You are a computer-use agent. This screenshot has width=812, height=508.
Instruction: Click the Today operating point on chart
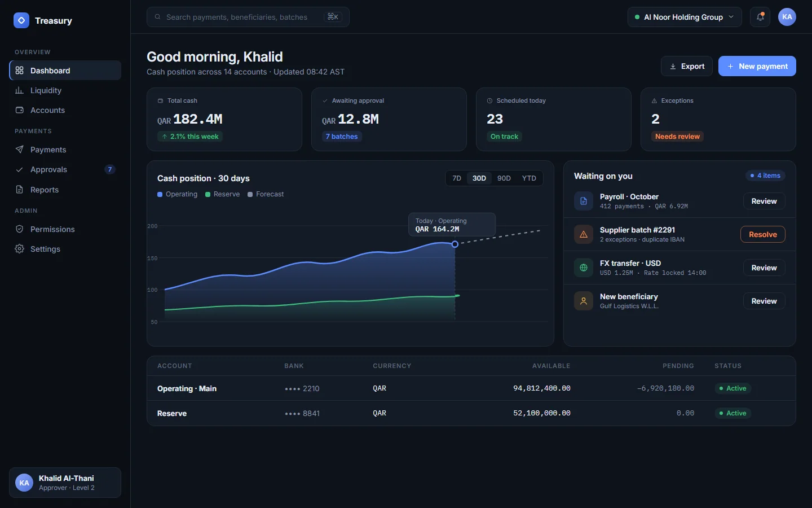tap(455, 244)
